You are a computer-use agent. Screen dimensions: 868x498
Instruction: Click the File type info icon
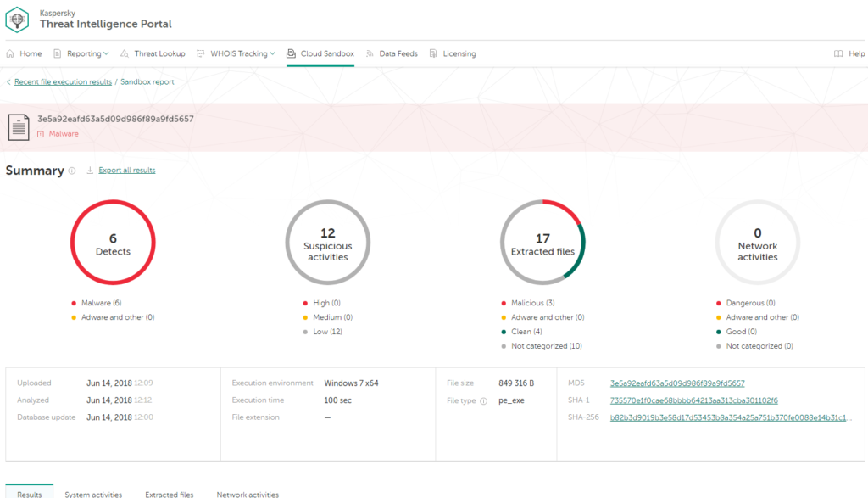484,400
